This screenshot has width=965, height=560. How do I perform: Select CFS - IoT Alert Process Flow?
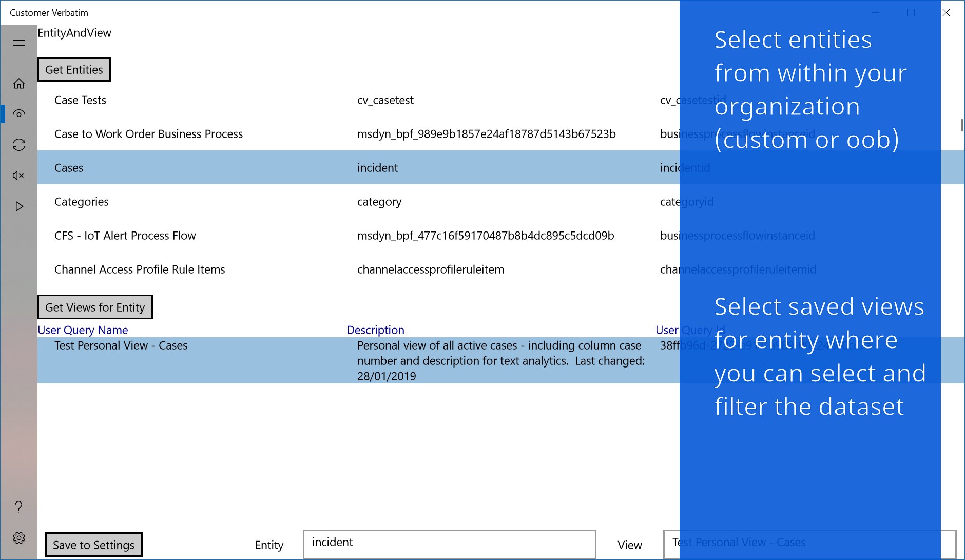tap(125, 236)
